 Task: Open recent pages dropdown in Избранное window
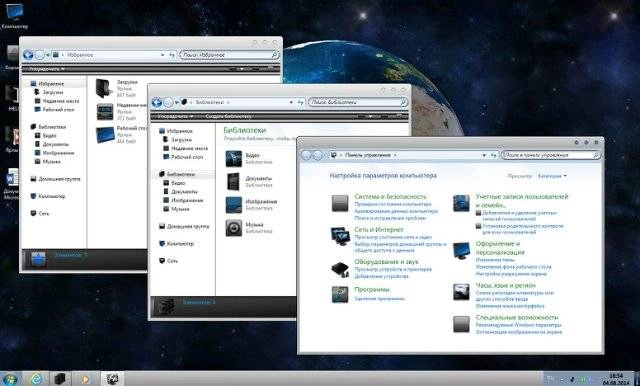[48, 55]
